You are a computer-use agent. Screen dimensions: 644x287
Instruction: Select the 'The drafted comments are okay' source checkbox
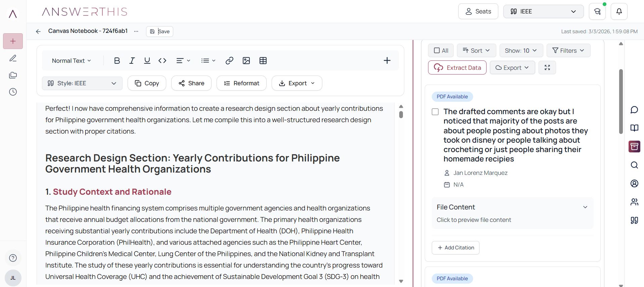coord(435,112)
